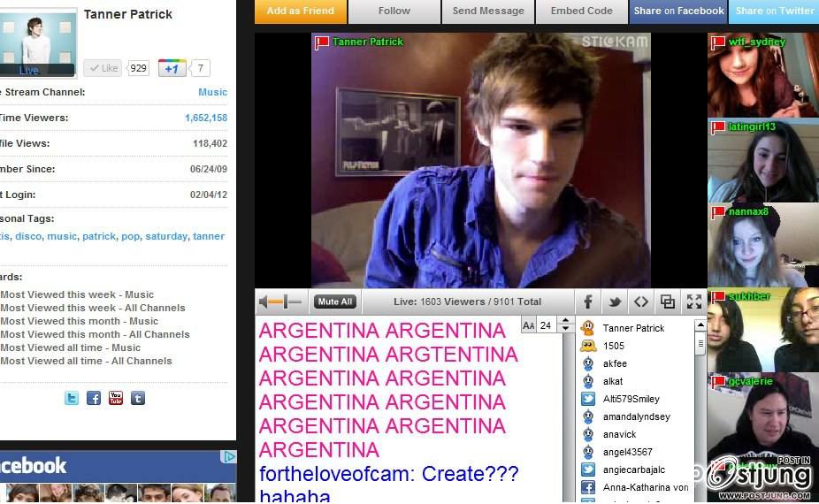Image resolution: width=819 pixels, height=504 pixels.
Task: Open gcvalerie's webcam thumbnail
Action: coord(763,416)
